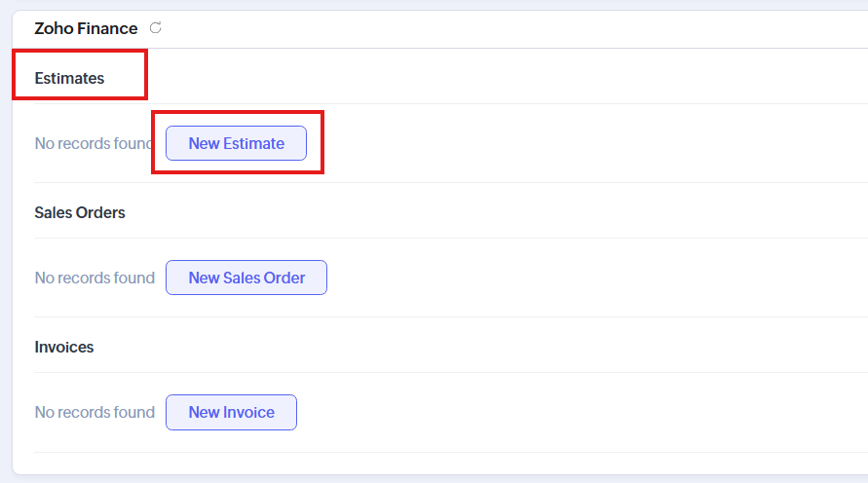Click 'No records found' under Sales Orders

coord(94,278)
